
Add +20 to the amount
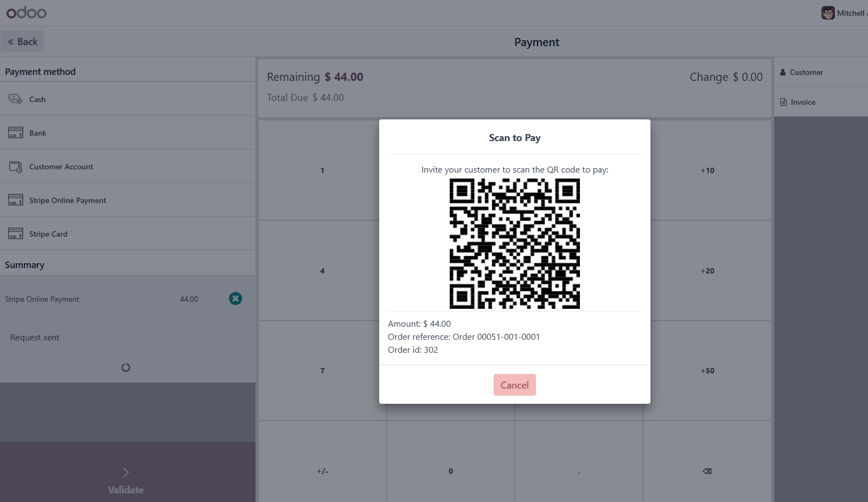pos(707,271)
